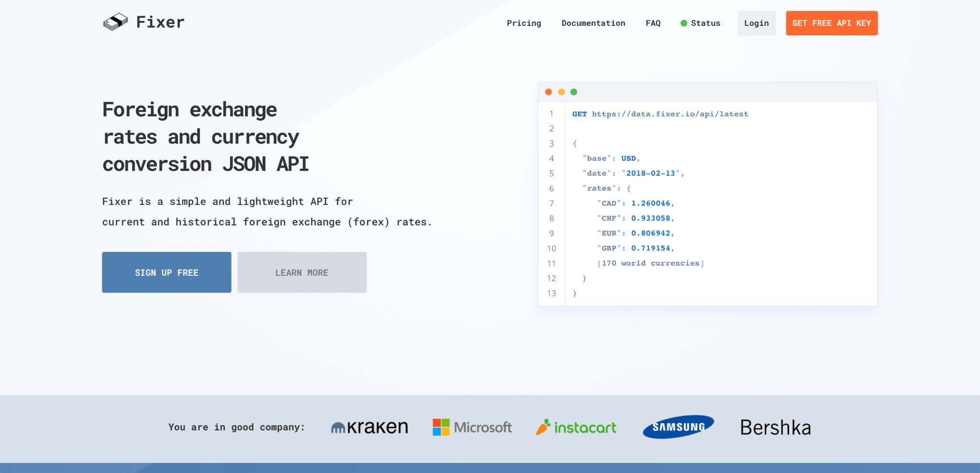This screenshot has width=980, height=473.
Task: Click line number 13 in code gutter
Action: click(551, 293)
